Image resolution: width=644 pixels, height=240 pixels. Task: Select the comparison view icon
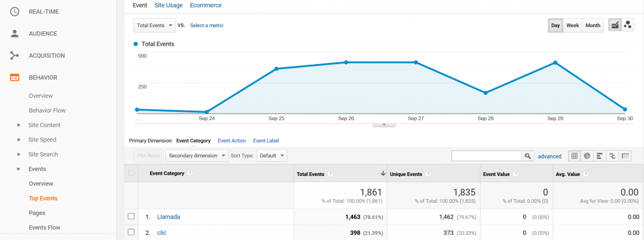613,156
